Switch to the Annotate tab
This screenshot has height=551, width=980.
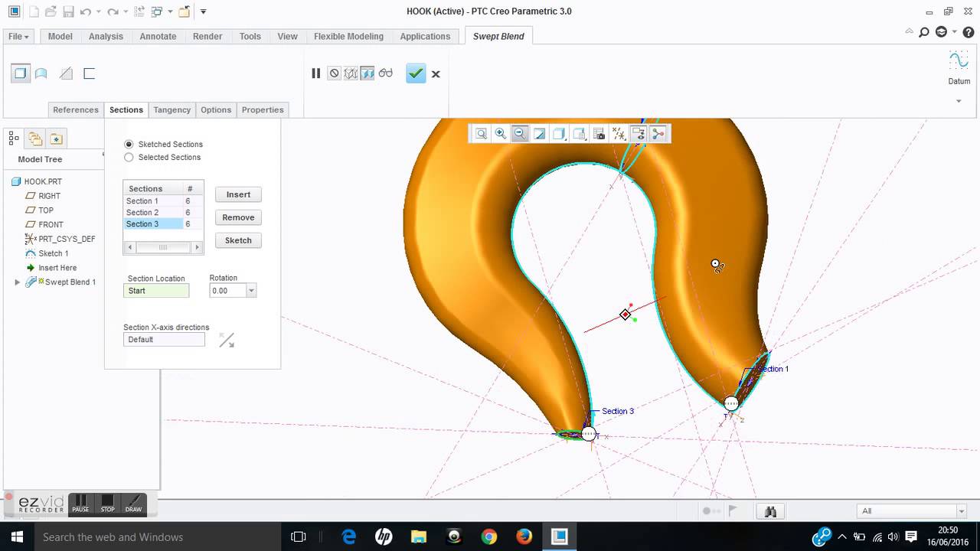point(158,36)
